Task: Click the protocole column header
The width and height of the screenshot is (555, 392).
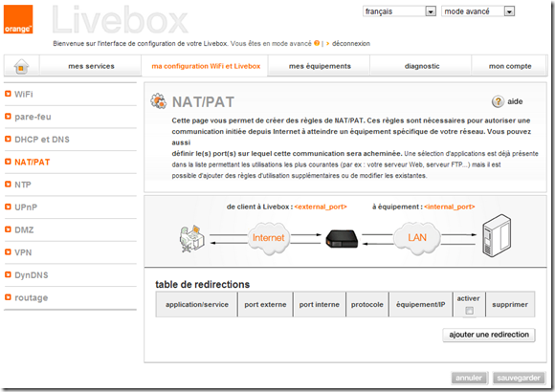Action: point(367,304)
